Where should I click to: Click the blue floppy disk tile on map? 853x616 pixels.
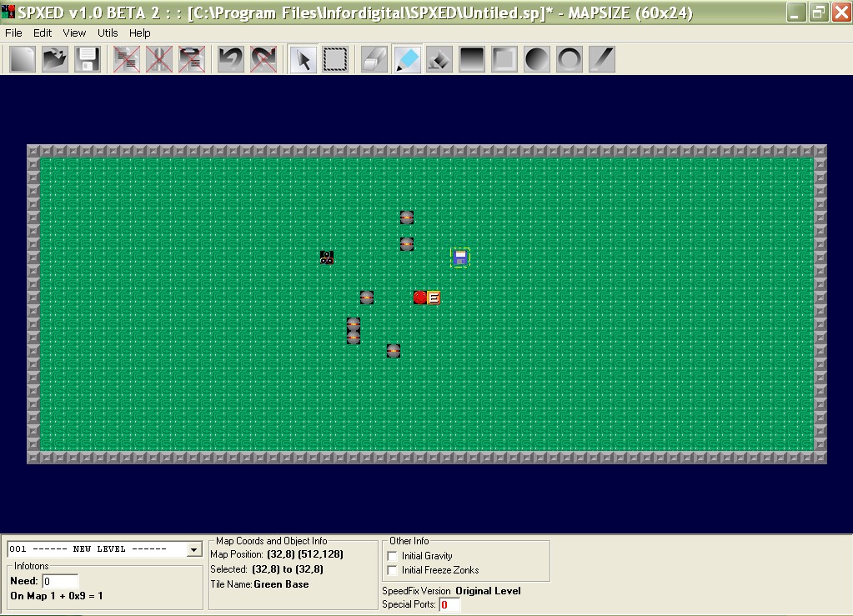coord(460,258)
